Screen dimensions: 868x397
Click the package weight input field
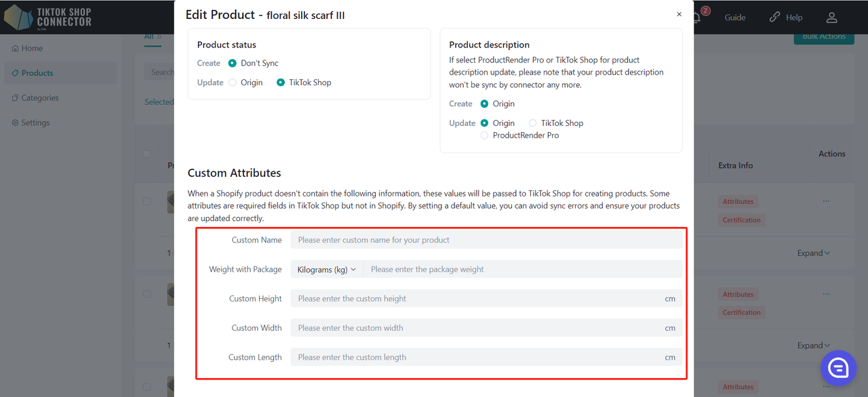(x=522, y=269)
